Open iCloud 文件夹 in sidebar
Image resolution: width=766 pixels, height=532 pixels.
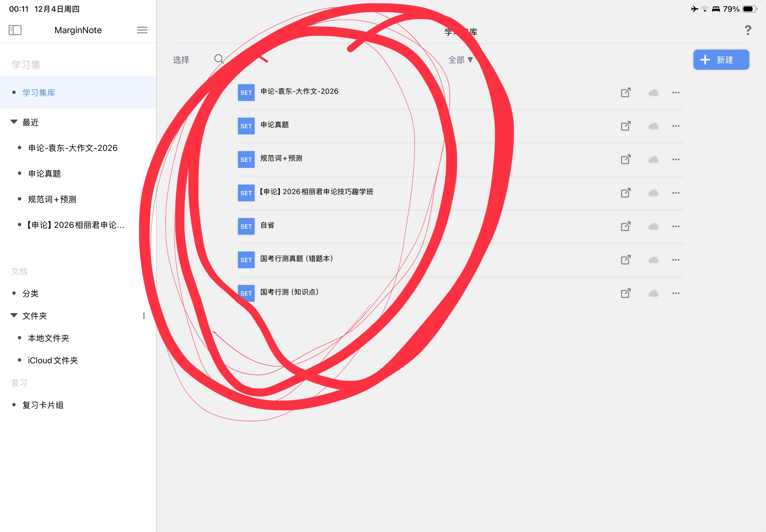pos(53,360)
